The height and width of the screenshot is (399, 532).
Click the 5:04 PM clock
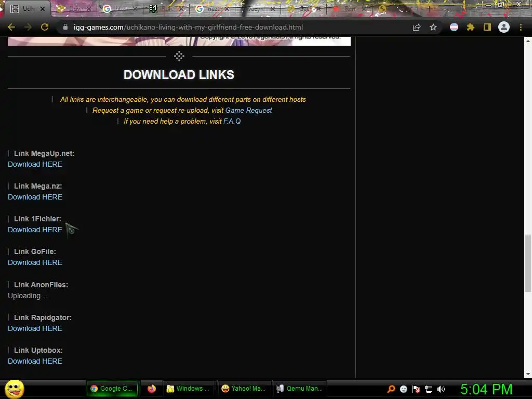pyautogui.click(x=486, y=390)
